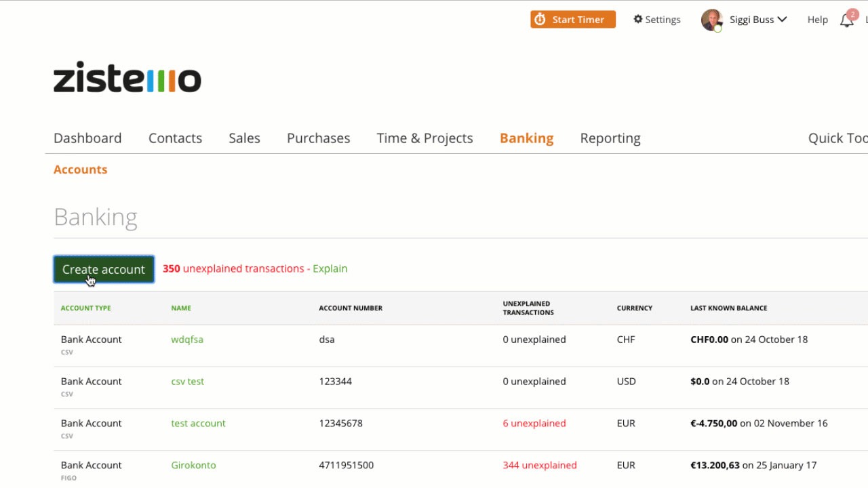This screenshot has height=488, width=868.
Task: Click the €-4.750,00 balance cell
Action: tap(759, 424)
